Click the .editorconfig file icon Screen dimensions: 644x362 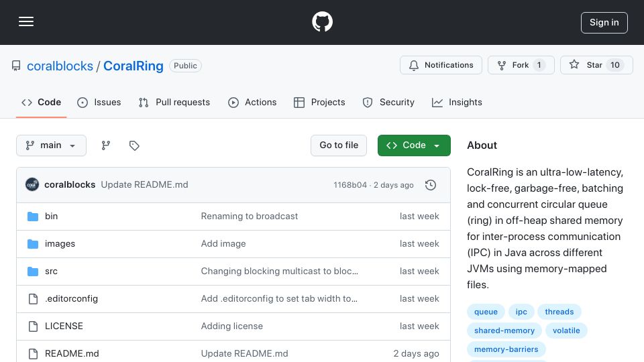click(33, 299)
